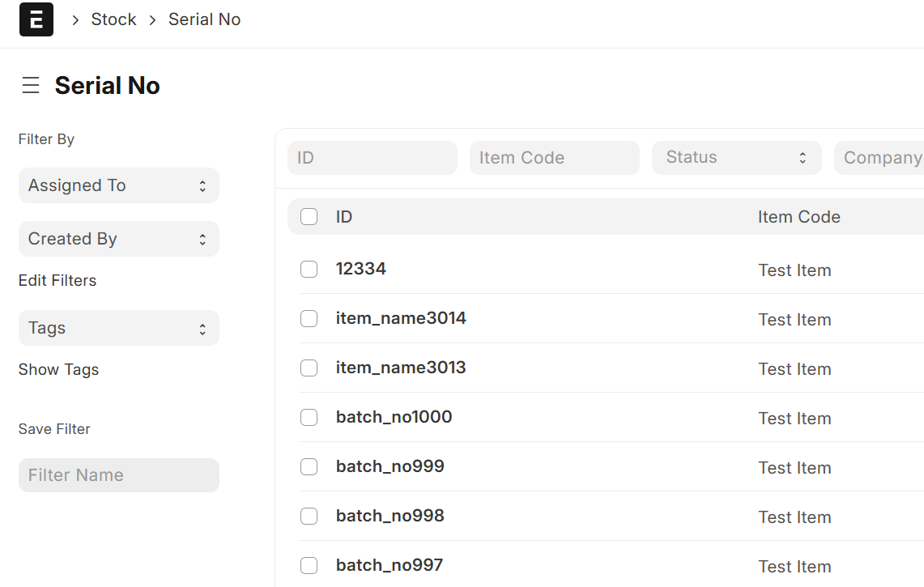
Task: Open the batch_no999 serial record
Action: 390,466
